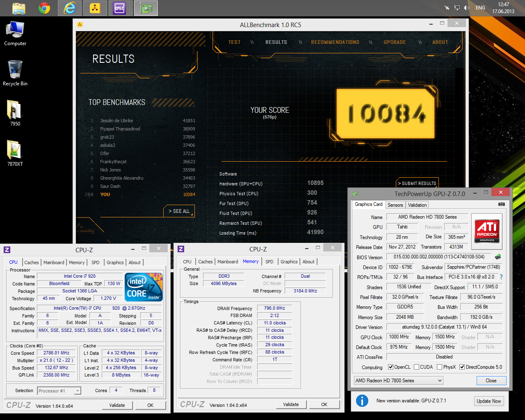
Task: Click left CPU-Z window title icon
Action: [7, 249]
